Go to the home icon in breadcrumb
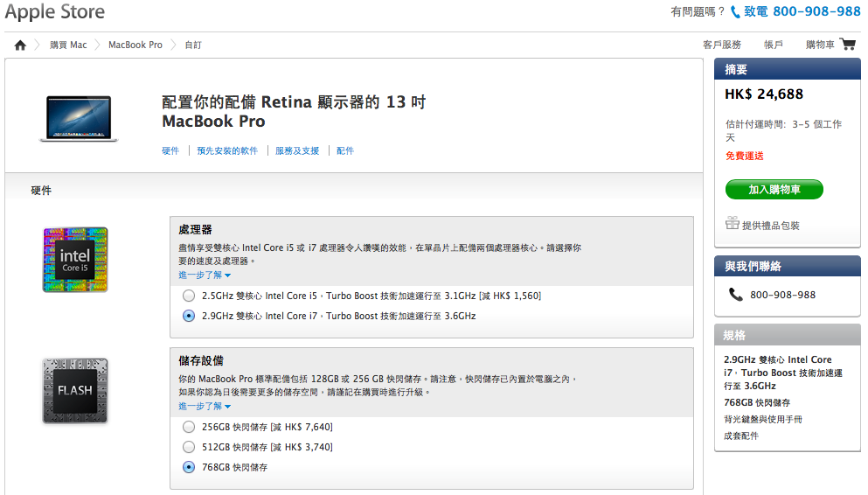The image size is (868, 495). click(20, 45)
